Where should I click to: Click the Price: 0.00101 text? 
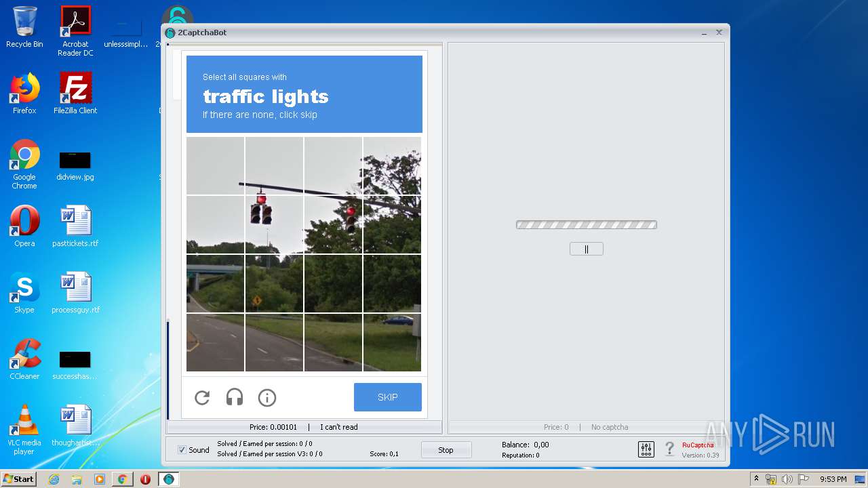click(273, 427)
